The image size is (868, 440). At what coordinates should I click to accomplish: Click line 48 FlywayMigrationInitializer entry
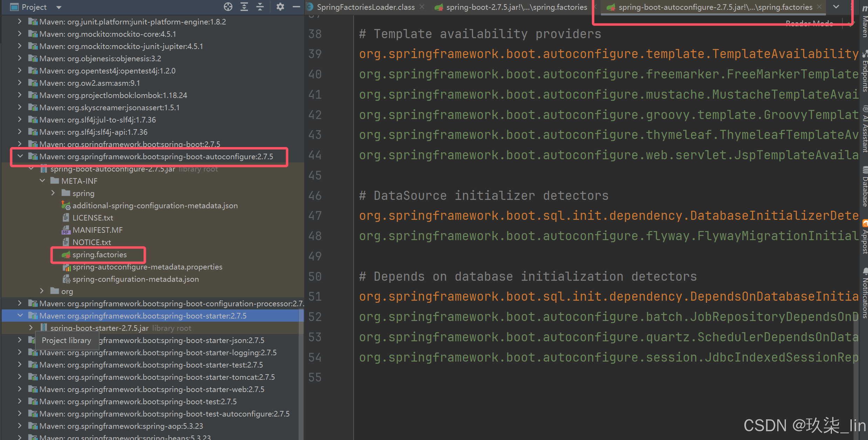coord(609,236)
